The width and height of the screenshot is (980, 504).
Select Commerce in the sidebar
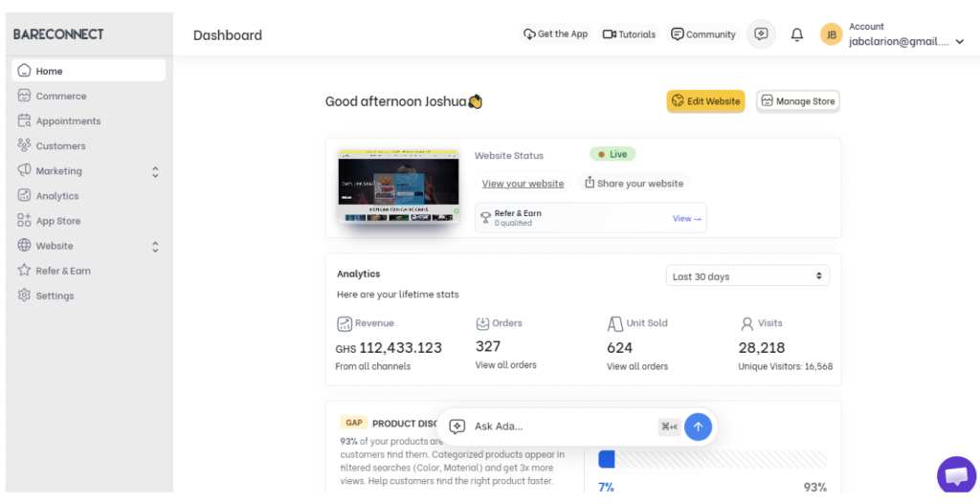coord(60,97)
